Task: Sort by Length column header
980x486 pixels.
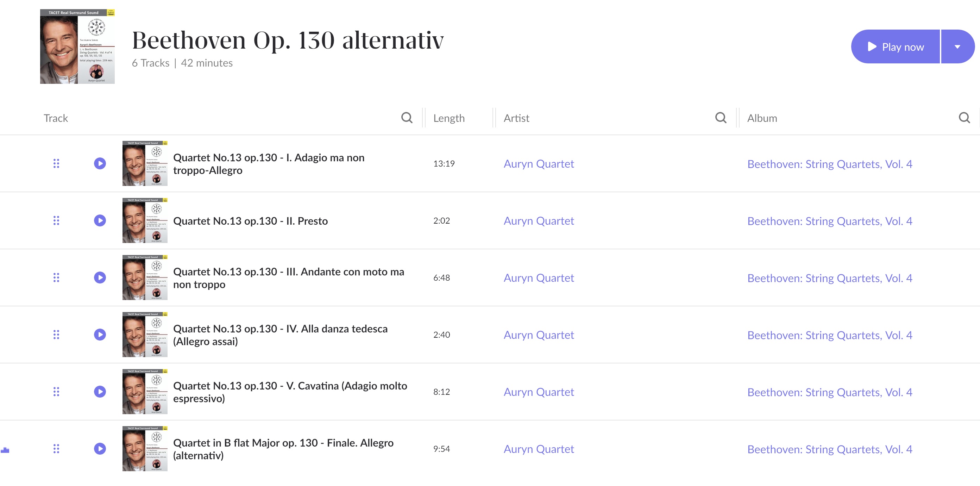Action: (x=449, y=118)
